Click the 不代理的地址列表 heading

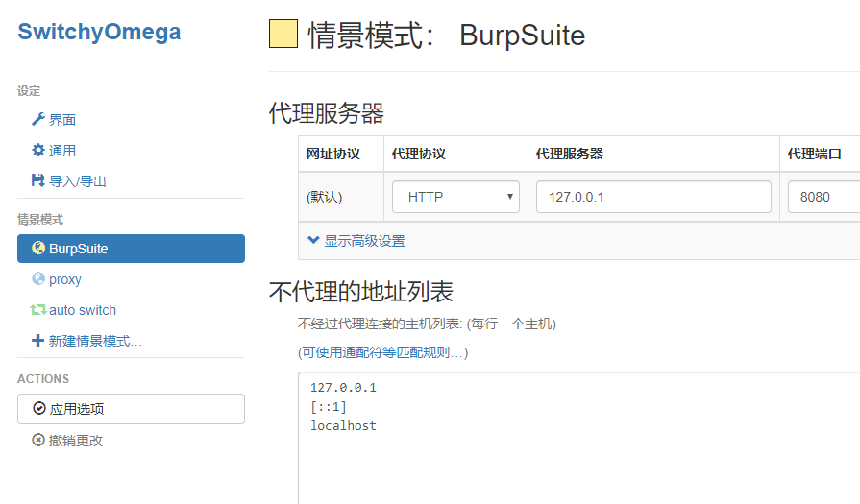pyautogui.click(x=361, y=292)
